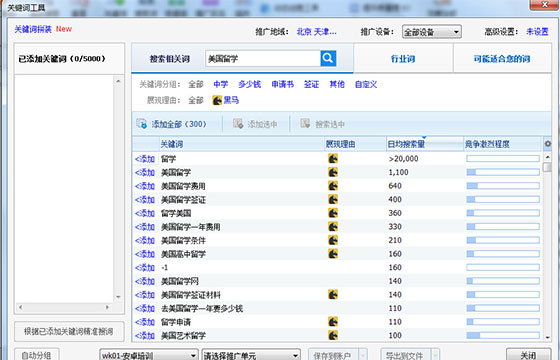Select keyword group 签证

311,84
